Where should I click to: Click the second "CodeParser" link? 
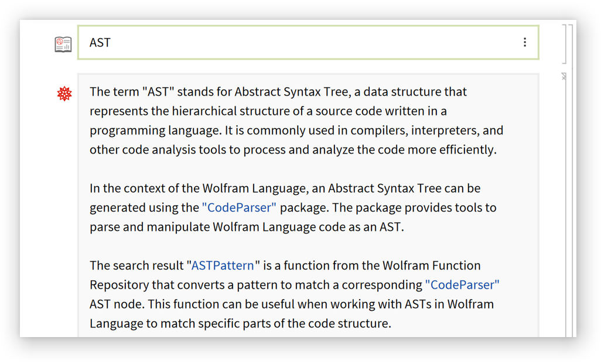click(462, 284)
